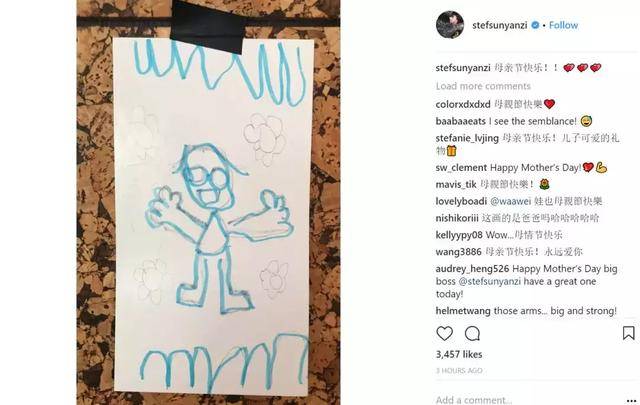Open commenter colorxdxdxd profile
Viewport: 640px width, 405px height.
tap(463, 105)
